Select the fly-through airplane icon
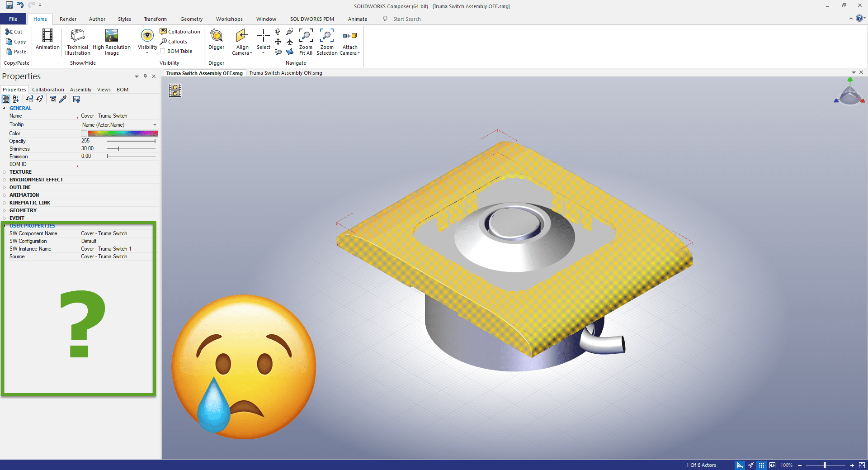This screenshot has height=470, width=868. pos(290,42)
